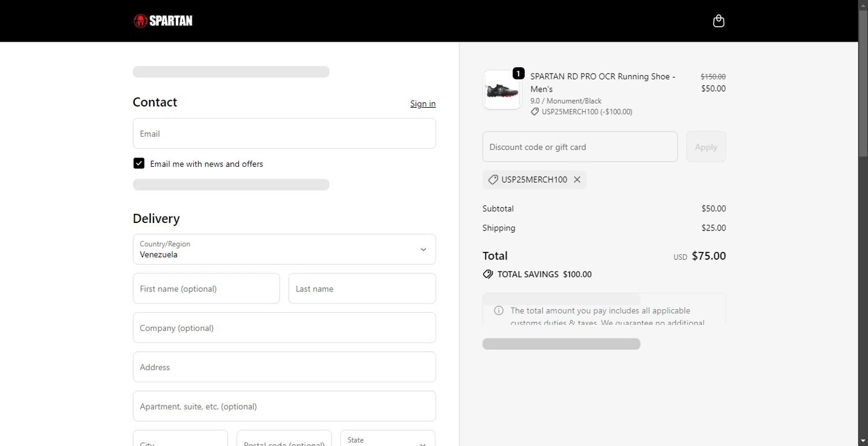Remove the USP25MERCH100 discount code
The width and height of the screenshot is (868, 446).
pos(577,180)
